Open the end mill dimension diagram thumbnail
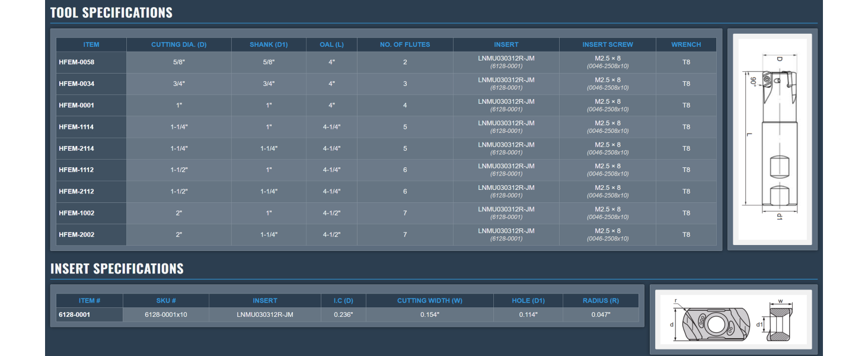This screenshot has width=868, height=356. 772,139
